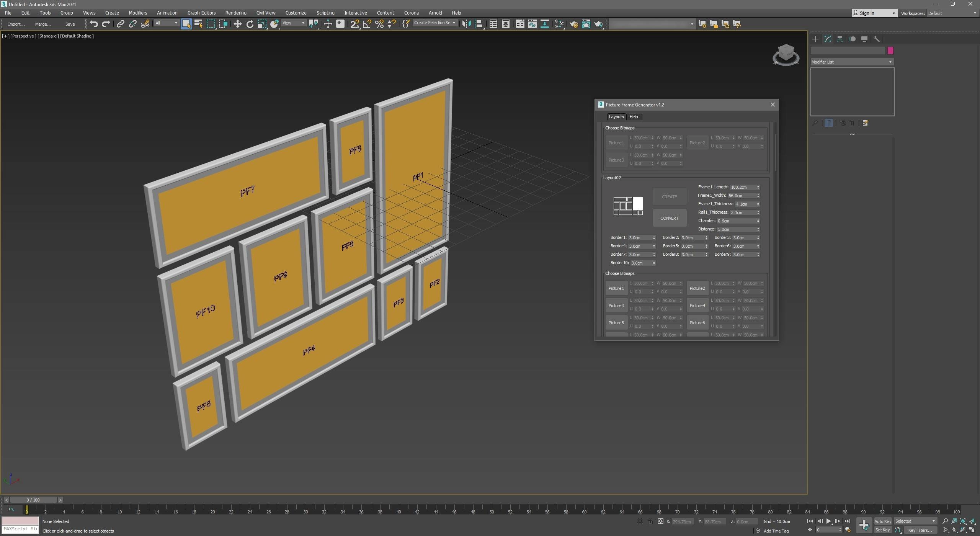Toggle Set Key mode
This screenshot has width=980, height=536.
tap(883, 530)
